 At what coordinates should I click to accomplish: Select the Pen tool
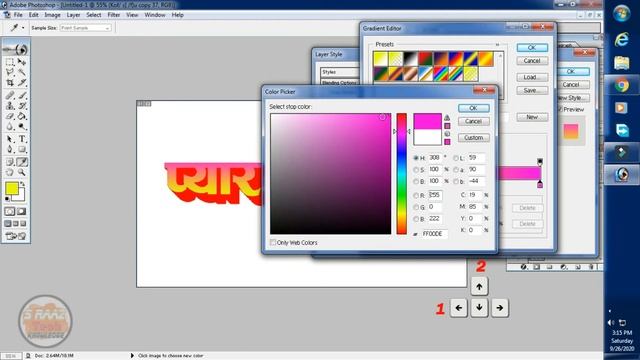pos(10,150)
